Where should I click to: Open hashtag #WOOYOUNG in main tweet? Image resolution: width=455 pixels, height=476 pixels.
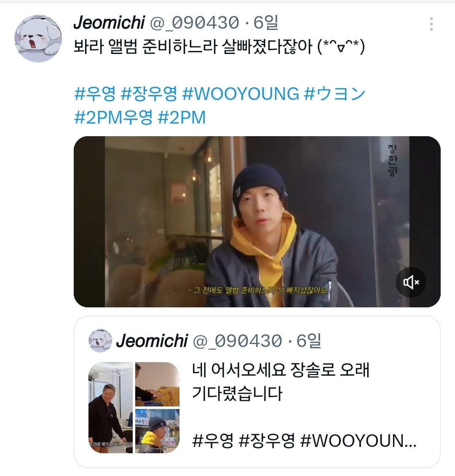tap(241, 94)
